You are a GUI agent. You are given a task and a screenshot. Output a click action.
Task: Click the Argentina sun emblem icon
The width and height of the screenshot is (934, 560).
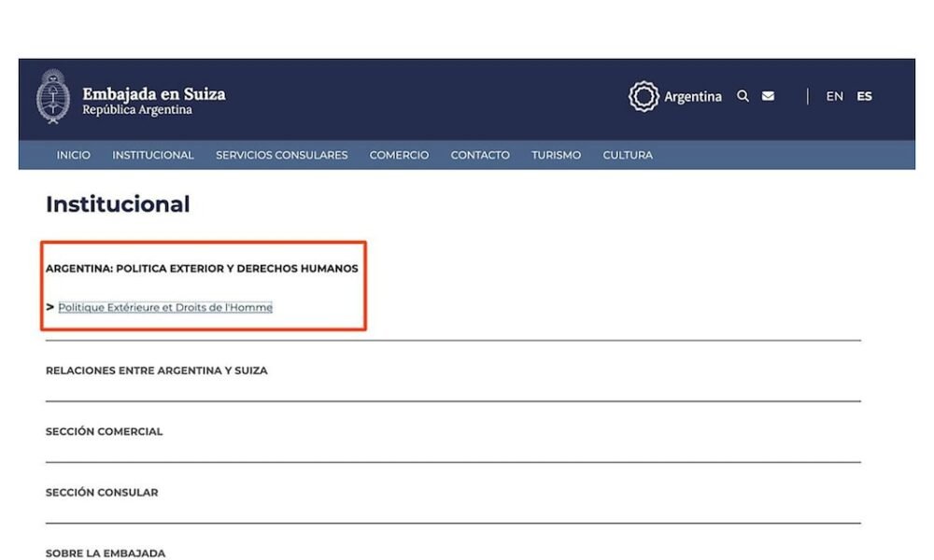[x=644, y=96]
